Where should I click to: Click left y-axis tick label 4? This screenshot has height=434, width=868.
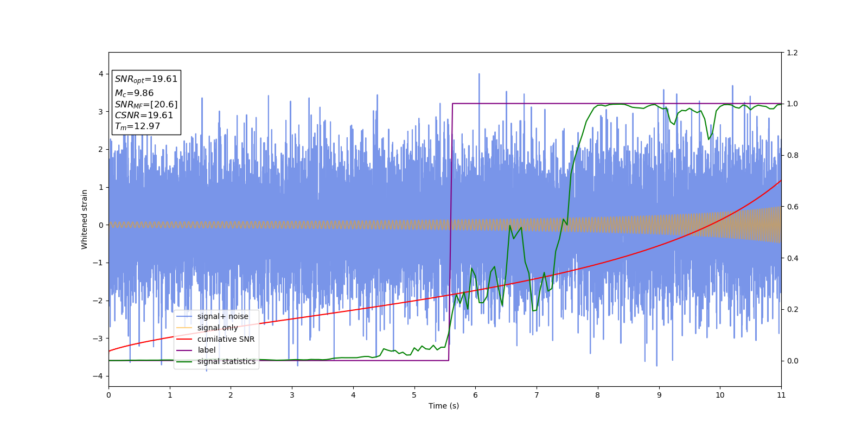(101, 74)
